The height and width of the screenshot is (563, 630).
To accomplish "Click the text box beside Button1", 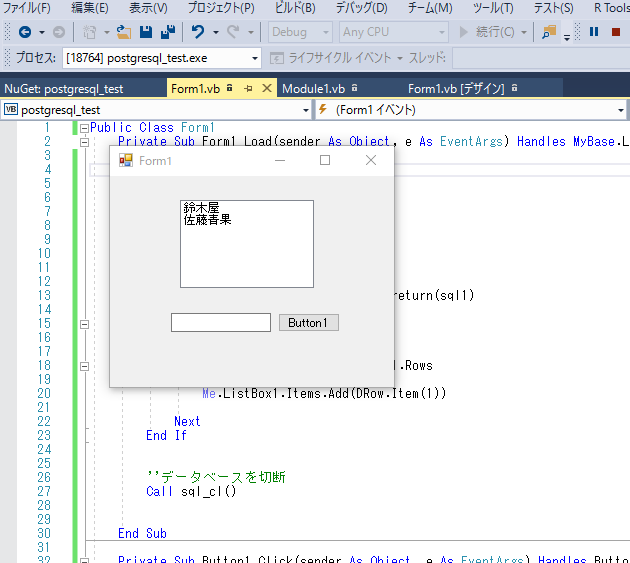I will pos(220,323).
